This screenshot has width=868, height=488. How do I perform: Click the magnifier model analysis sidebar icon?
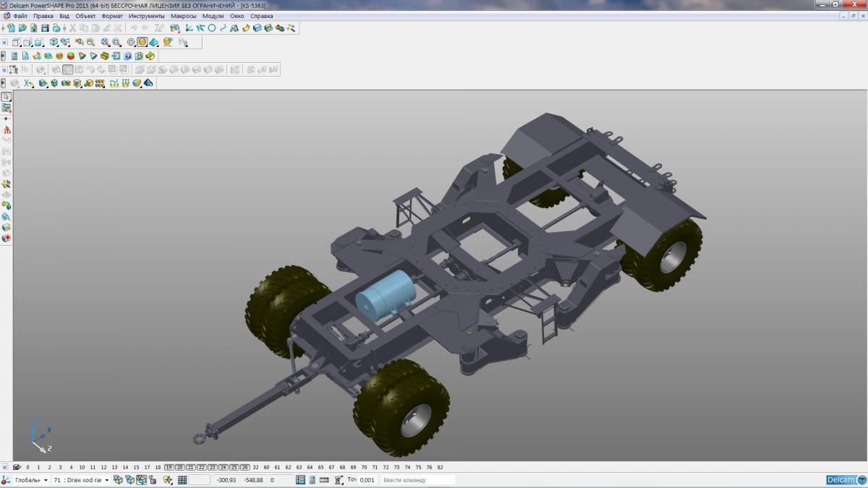pyautogui.click(x=7, y=216)
